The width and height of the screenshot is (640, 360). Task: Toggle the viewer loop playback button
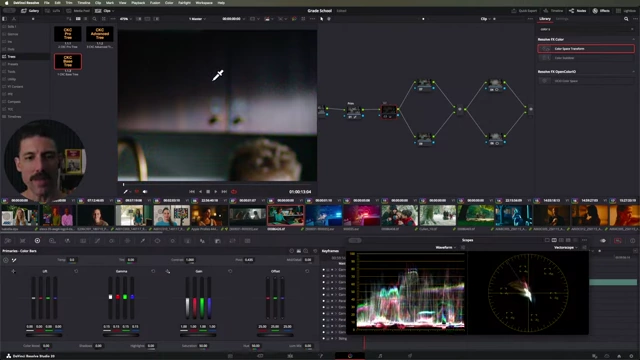(234, 192)
